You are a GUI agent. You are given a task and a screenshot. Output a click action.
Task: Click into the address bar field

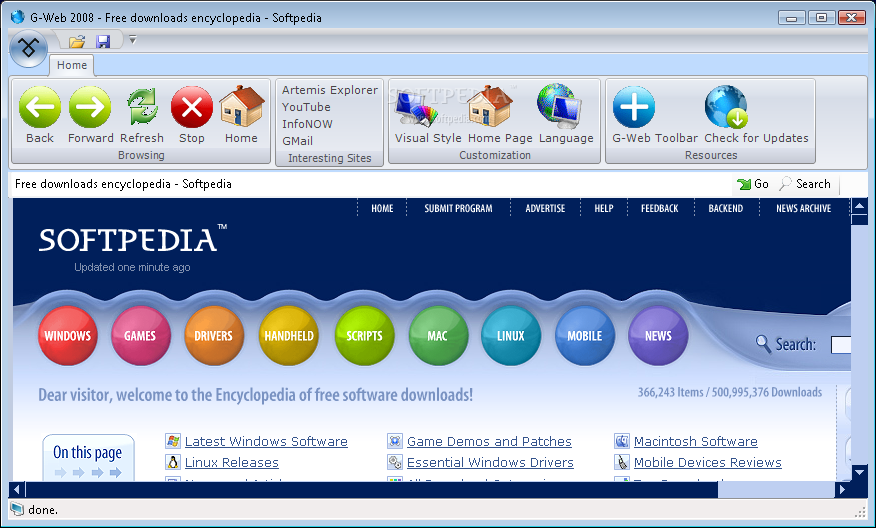pos(371,184)
